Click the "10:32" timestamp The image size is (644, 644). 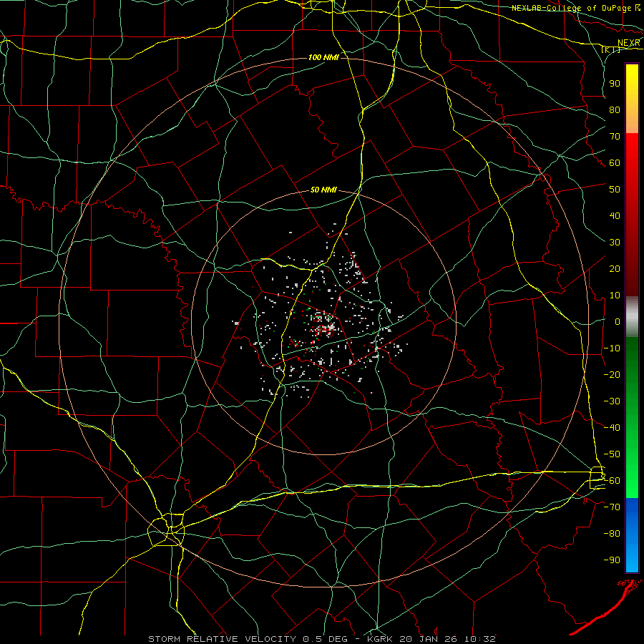(481, 639)
